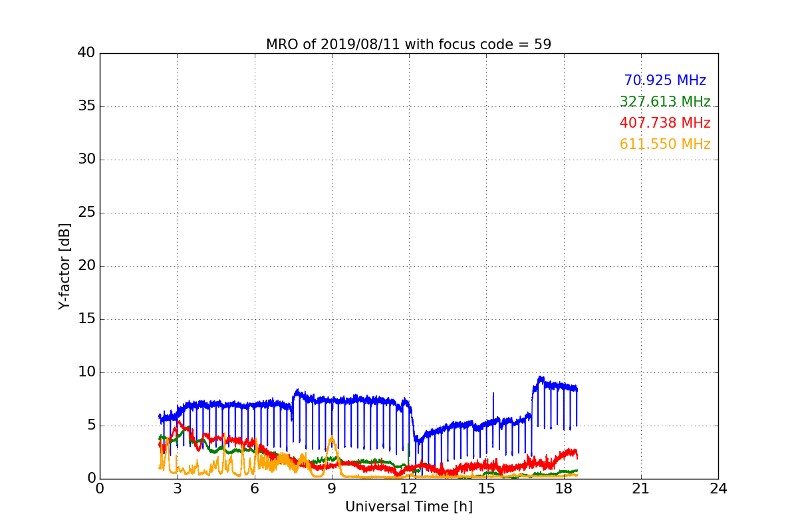798x532 pixels.
Task: Click the plot title 'MRO of 2019/08/11 with focus code = 59'
Action: (x=408, y=45)
